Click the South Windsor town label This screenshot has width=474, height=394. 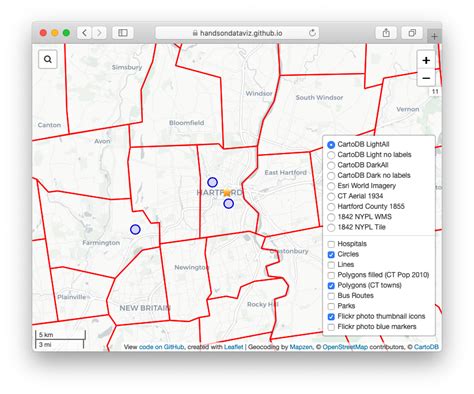(x=319, y=98)
